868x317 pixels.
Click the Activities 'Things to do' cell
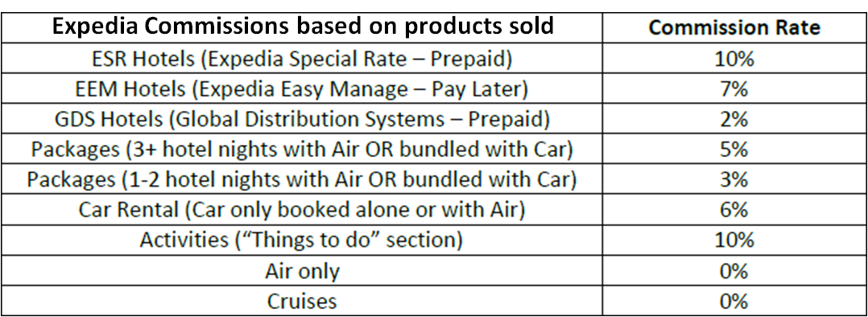click(302, 240)
